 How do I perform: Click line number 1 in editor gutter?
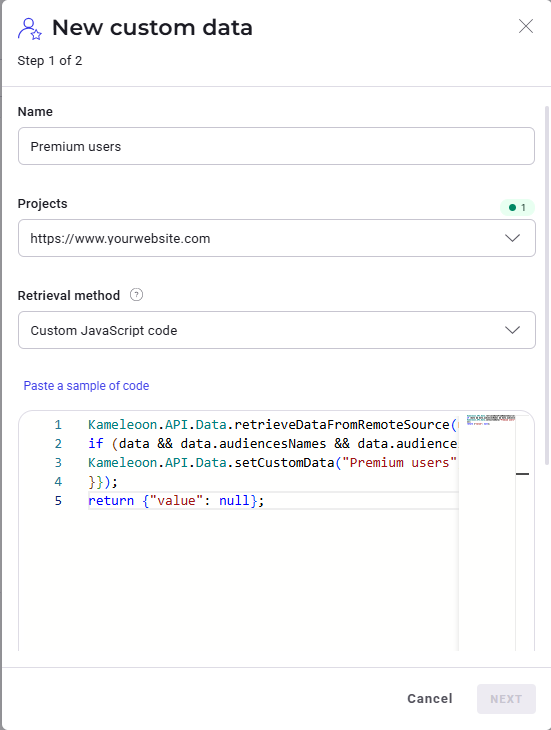click(58, 425)
